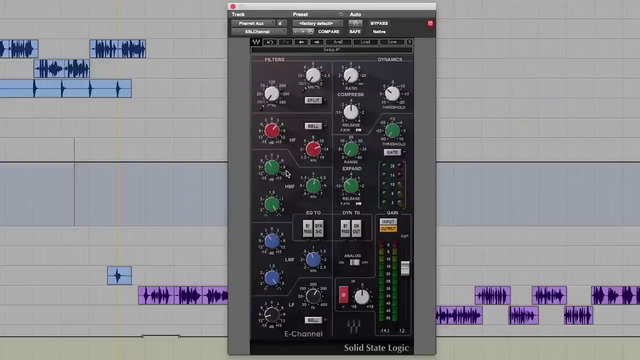The image size is (640, 360).
Task: Open the Waves Load menu
Action: tap(365, 42)
